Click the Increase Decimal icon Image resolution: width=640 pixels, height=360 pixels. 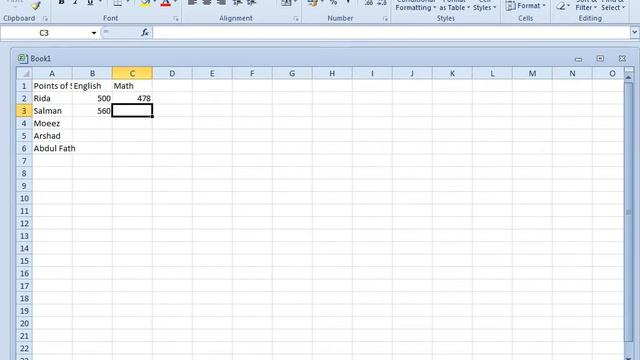tap(368, 3)
